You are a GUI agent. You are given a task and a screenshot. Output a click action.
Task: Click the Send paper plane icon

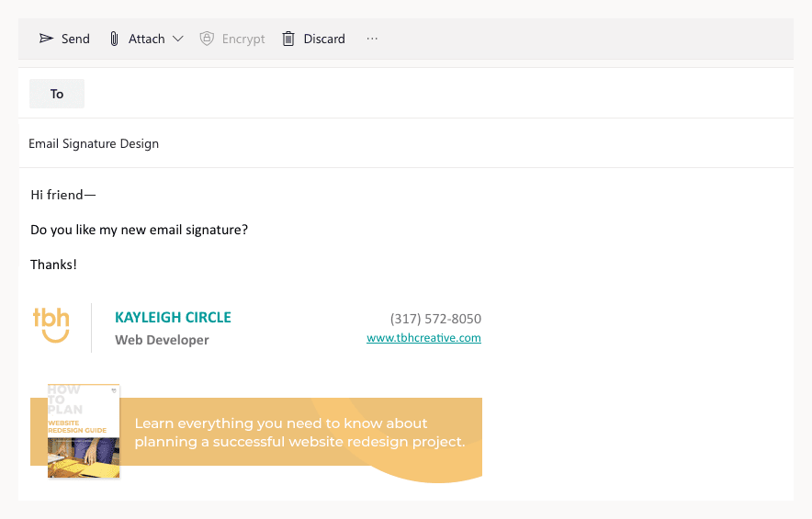tap(46, 39)
